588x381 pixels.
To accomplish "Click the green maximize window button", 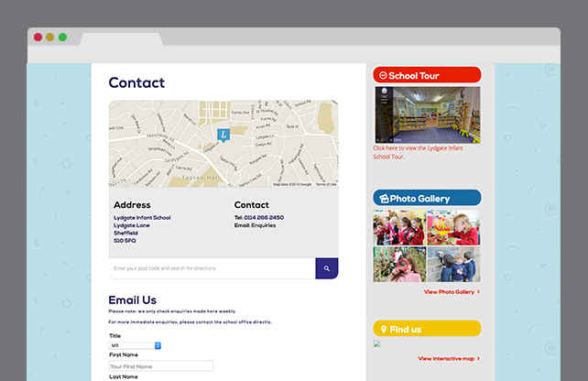I will (x=62, y=38).
